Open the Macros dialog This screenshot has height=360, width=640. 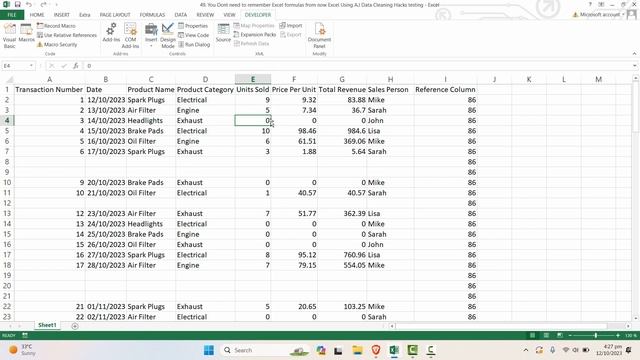click(26, 33)
